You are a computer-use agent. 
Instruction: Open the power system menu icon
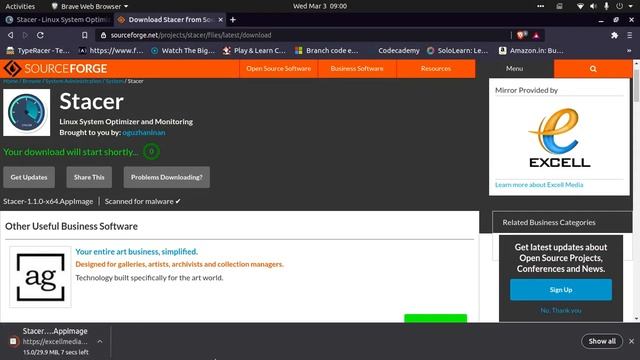tap(620, 6)
